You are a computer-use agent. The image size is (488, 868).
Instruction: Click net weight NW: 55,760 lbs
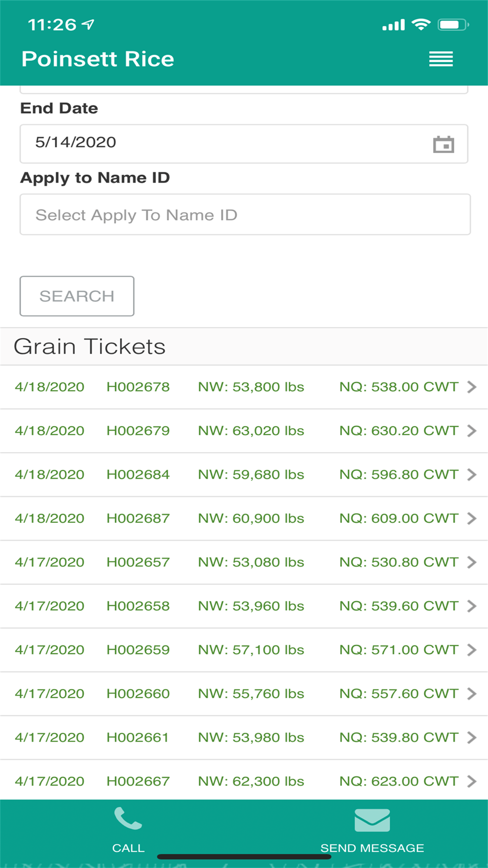251,694
